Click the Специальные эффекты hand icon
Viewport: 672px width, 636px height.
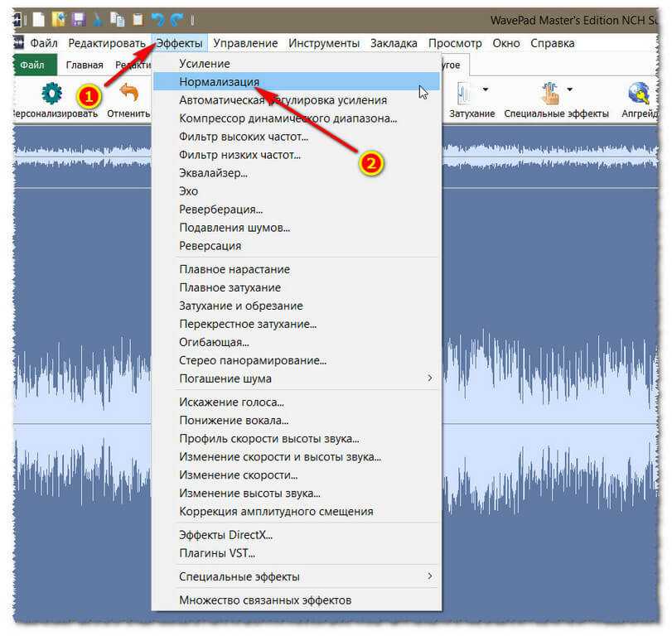pos(549,93)
